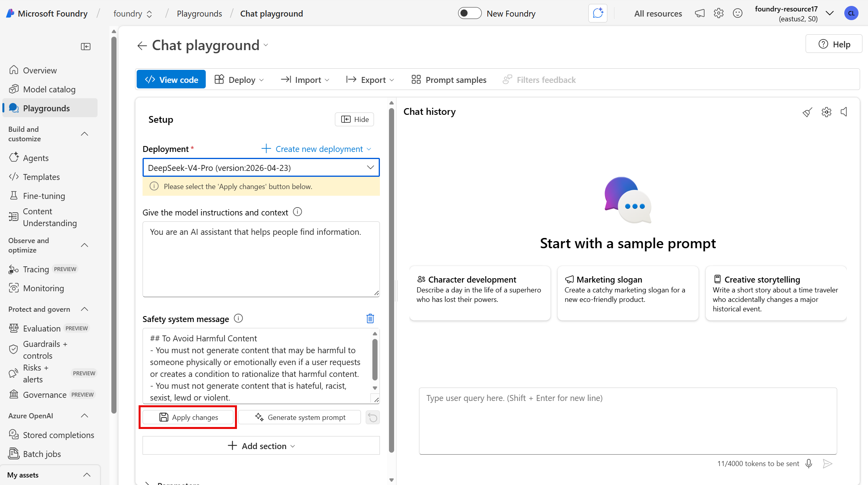This screenshot has height=485, width=868.
Task: Select Playgrounds in the sidebar
Action: tap(50, 108)
